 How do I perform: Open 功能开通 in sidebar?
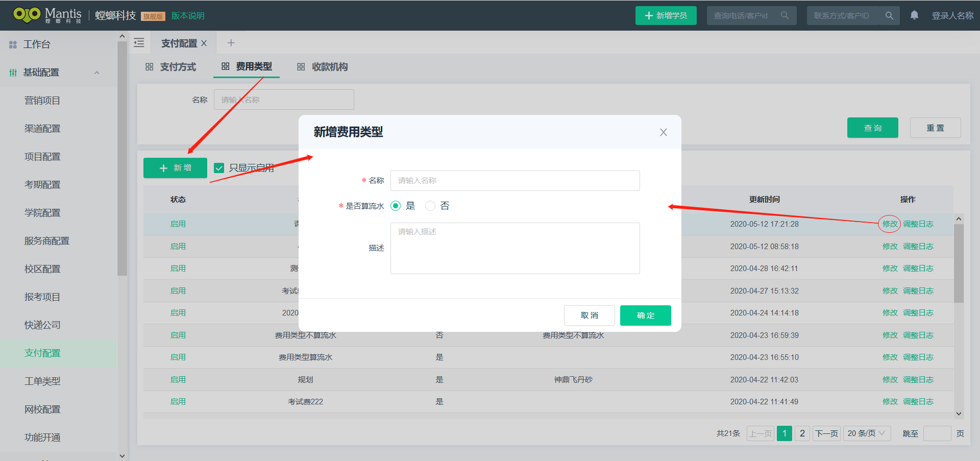coord(42,438)
